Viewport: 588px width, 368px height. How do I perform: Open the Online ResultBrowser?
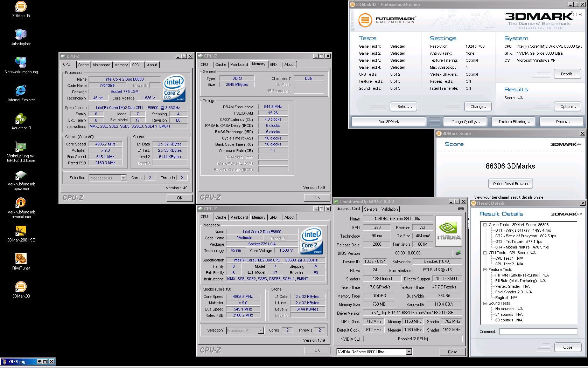[510, 184]
